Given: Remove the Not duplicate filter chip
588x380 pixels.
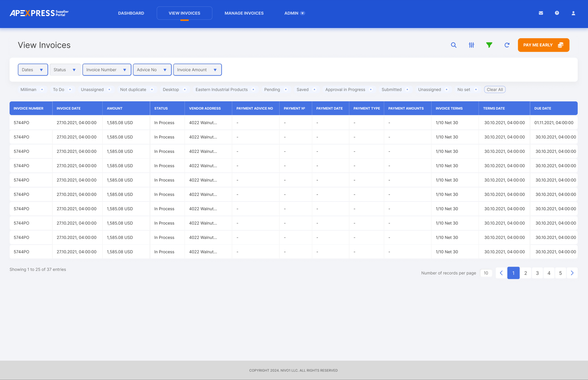Looking at the screenshot, I should pos(152,90).
